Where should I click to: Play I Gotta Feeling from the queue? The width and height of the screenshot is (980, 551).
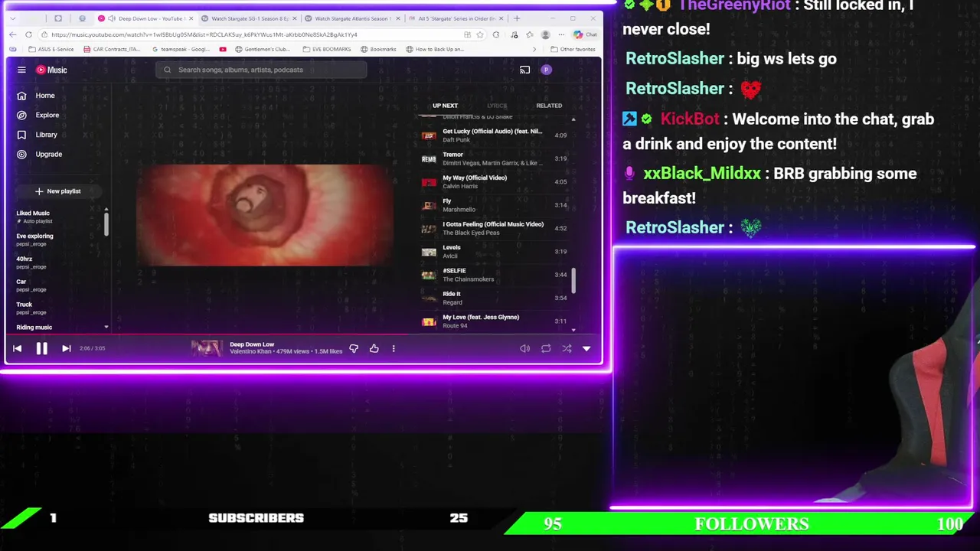[x=494, y=228]
